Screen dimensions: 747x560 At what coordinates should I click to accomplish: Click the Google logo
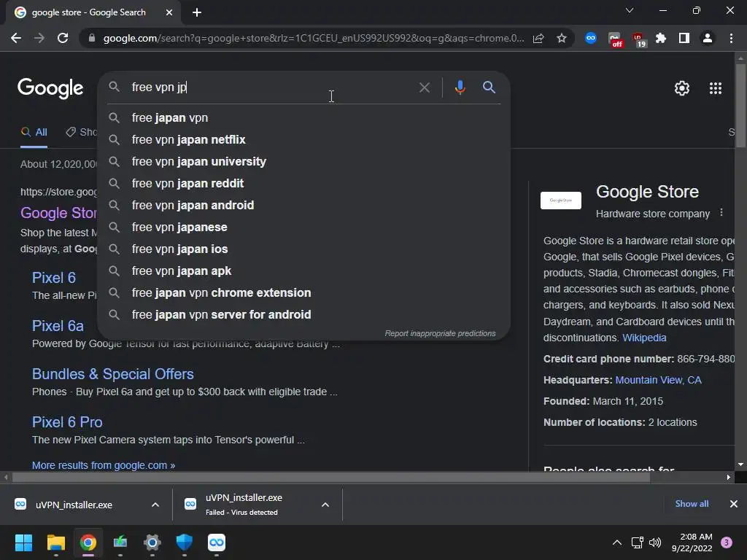50,88
